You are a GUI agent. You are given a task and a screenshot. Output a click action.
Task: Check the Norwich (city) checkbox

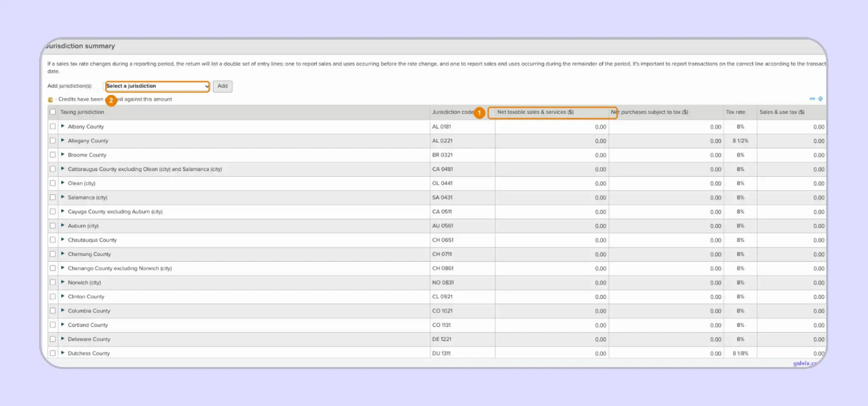pyautogui.click(x=53, y=282)
